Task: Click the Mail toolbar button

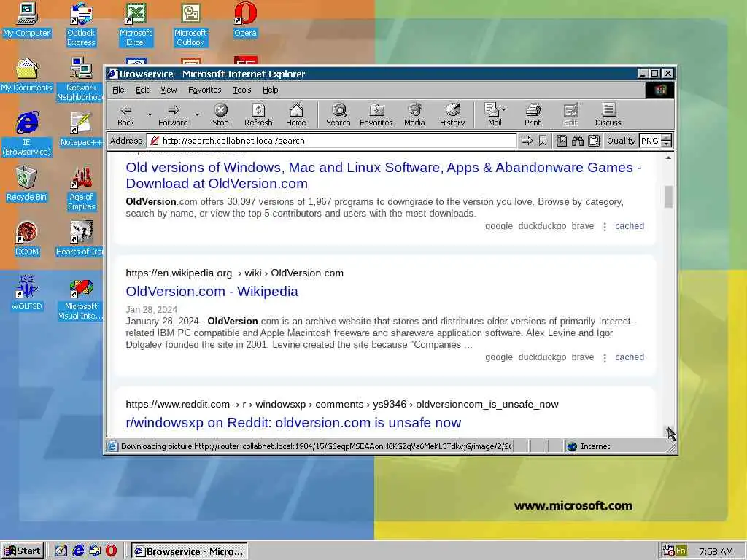Action: click(x=492, y=115)
